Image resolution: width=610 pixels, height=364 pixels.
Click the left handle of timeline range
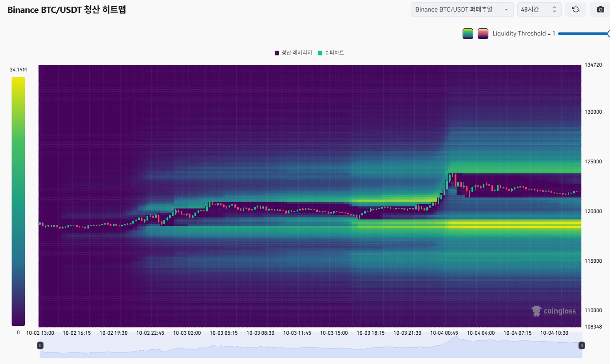tap(40, 345)
